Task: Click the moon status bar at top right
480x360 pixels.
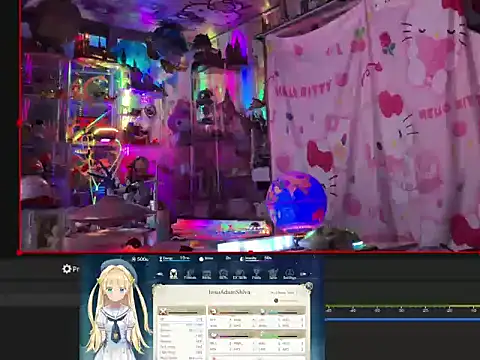Action: tap(256, 259)
